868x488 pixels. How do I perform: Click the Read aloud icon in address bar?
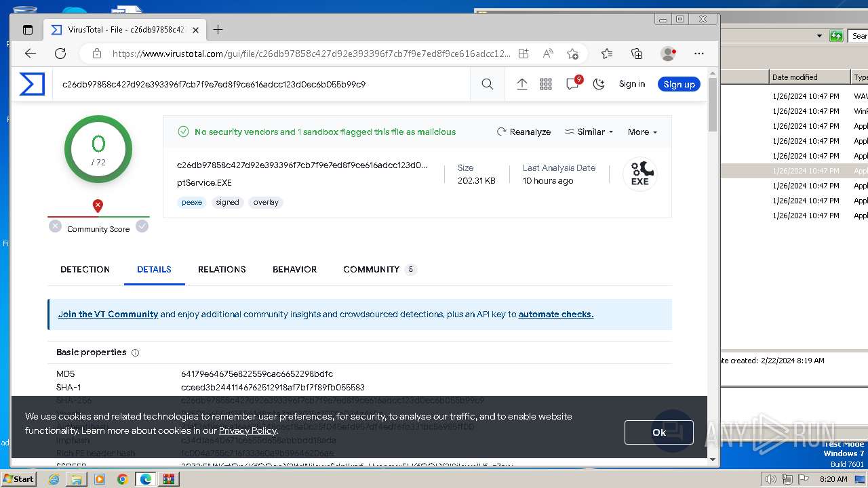point(547,54)
